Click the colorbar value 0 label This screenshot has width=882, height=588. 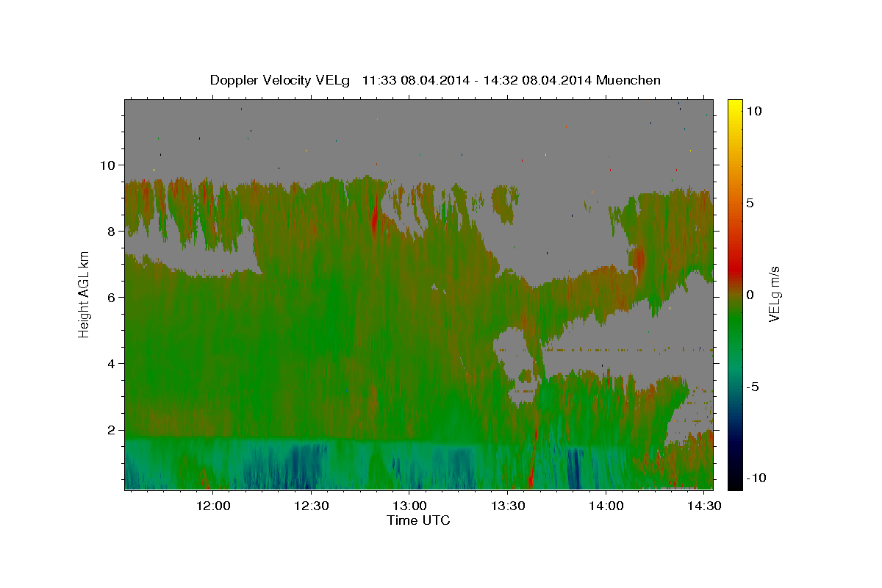click(750, 294)
